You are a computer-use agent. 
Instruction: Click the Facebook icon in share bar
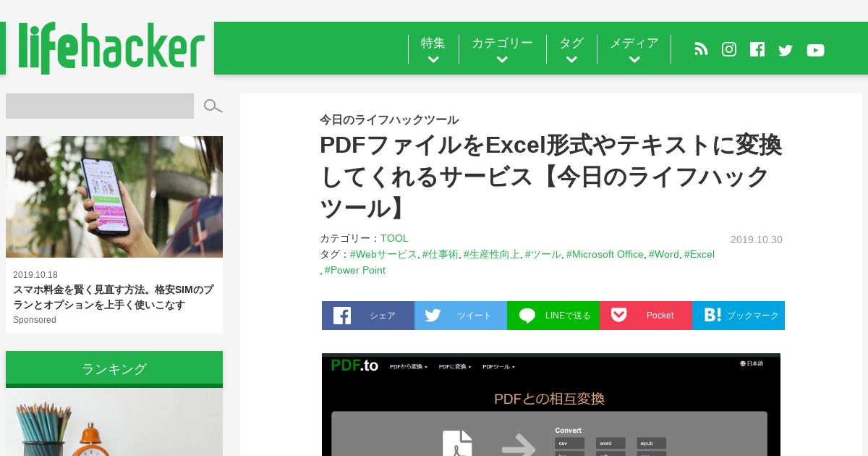[x=342, y=316]
